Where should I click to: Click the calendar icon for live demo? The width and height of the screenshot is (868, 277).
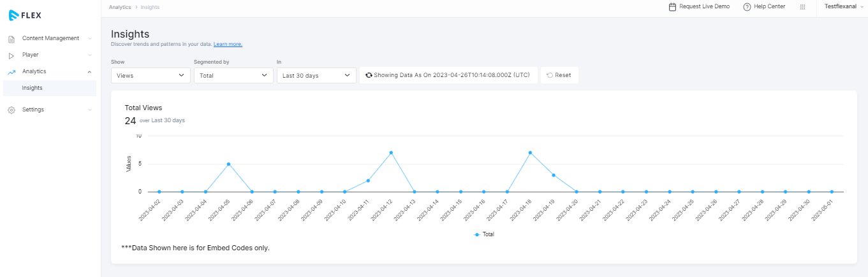tap(672, 7)
